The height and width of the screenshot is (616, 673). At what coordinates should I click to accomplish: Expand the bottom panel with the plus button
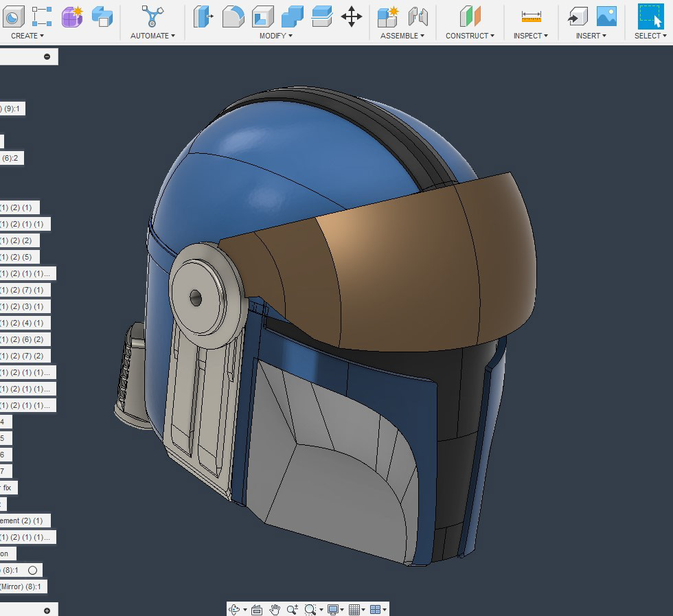click(x=47, y=611)
